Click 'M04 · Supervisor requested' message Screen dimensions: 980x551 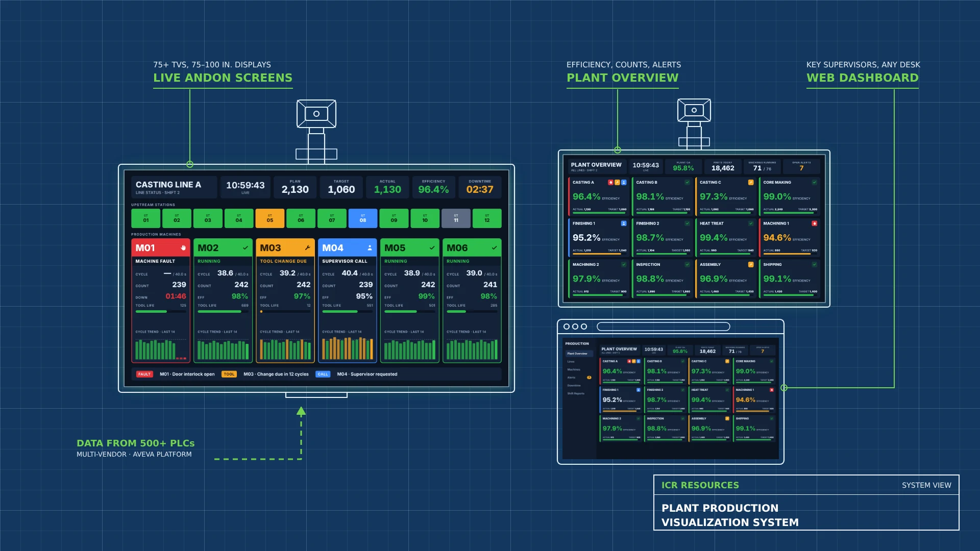[367, 374]
